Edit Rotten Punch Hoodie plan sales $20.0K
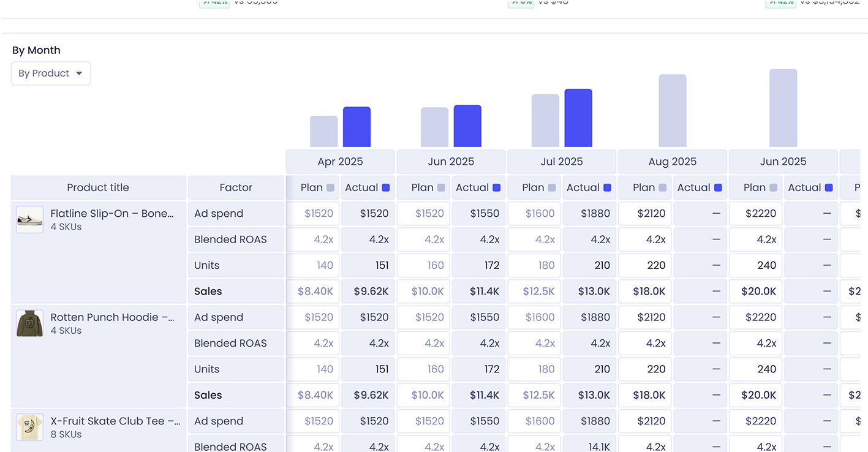 pos(756,395)
